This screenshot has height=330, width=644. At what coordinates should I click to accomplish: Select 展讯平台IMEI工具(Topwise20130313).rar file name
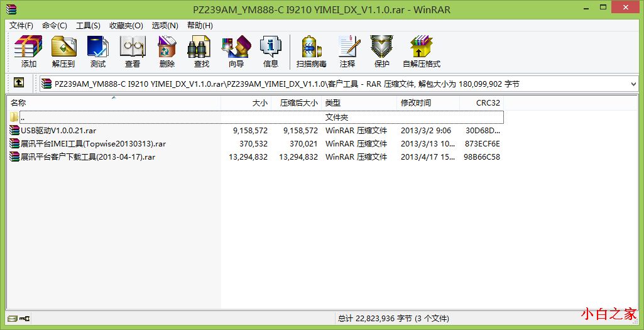(93, 144)
